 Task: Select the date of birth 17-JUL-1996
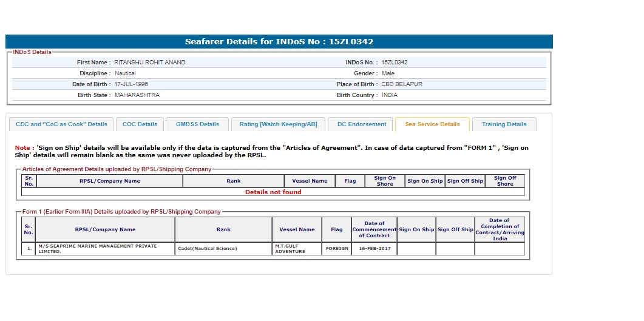[x=131, y=84]
